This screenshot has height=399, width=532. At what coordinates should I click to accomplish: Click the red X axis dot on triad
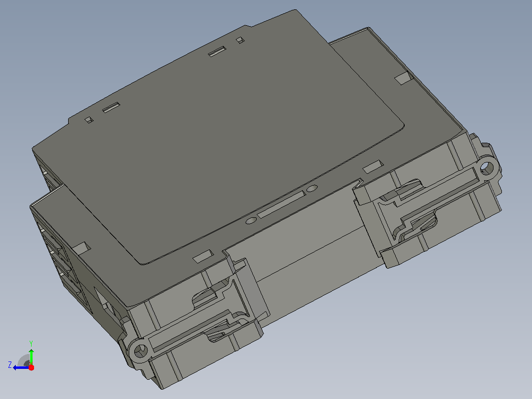[31, 367]
